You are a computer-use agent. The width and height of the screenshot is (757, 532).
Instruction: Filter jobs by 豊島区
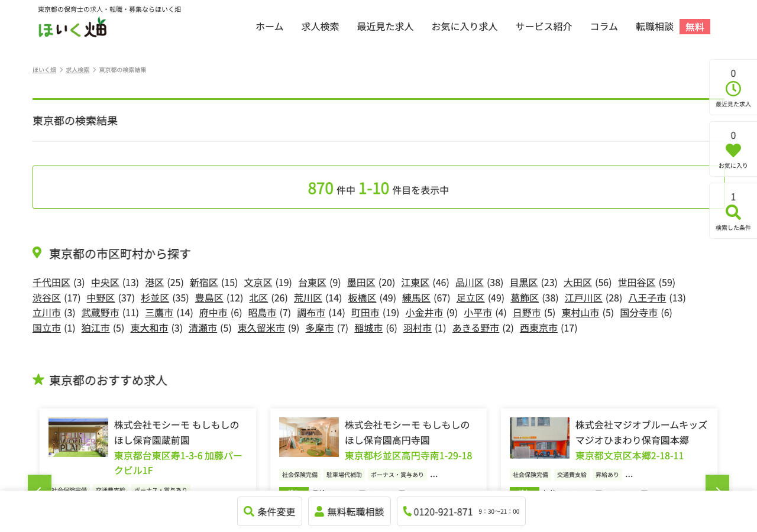pos(209,298)
